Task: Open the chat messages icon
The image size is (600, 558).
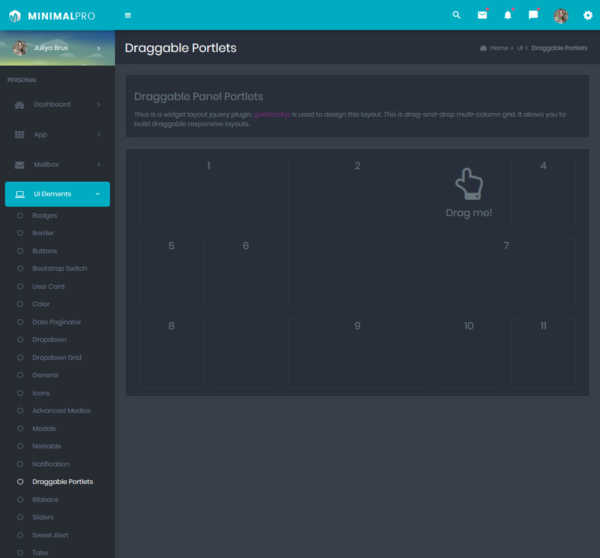Action: point(533,15)
